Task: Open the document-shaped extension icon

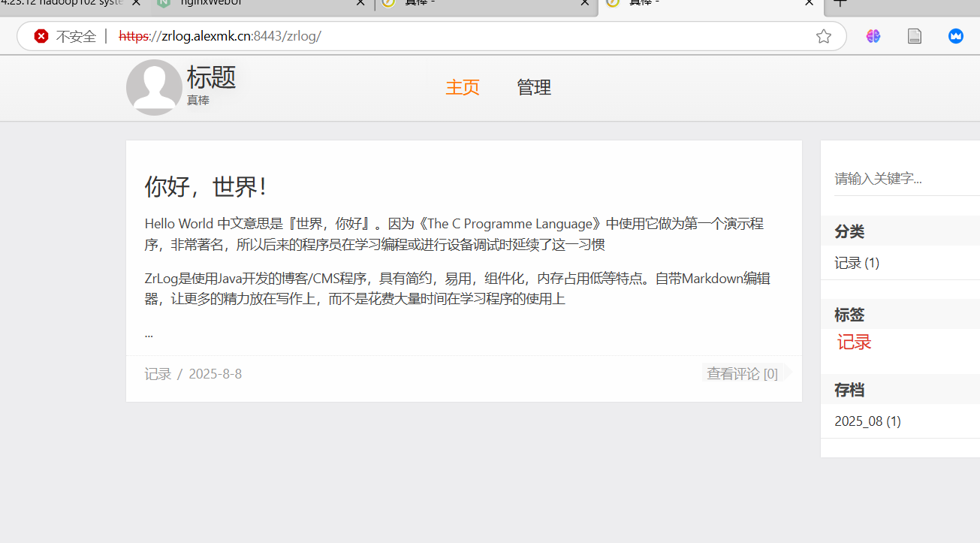Action: [914, 35]
